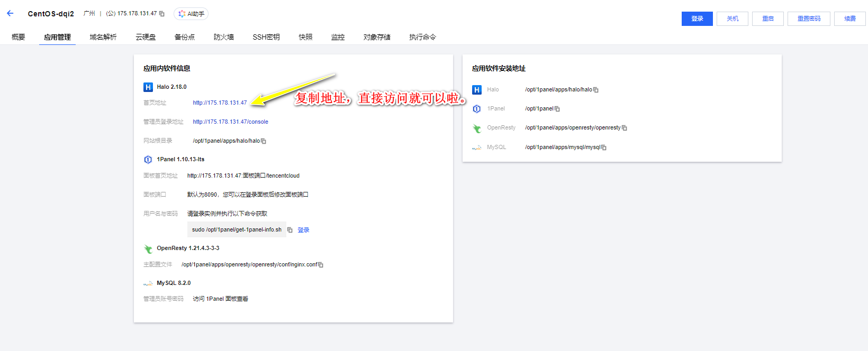Screen dimensions: 868x351
Task: Copy the /opt/1panel install path
Action: [557, 109]
